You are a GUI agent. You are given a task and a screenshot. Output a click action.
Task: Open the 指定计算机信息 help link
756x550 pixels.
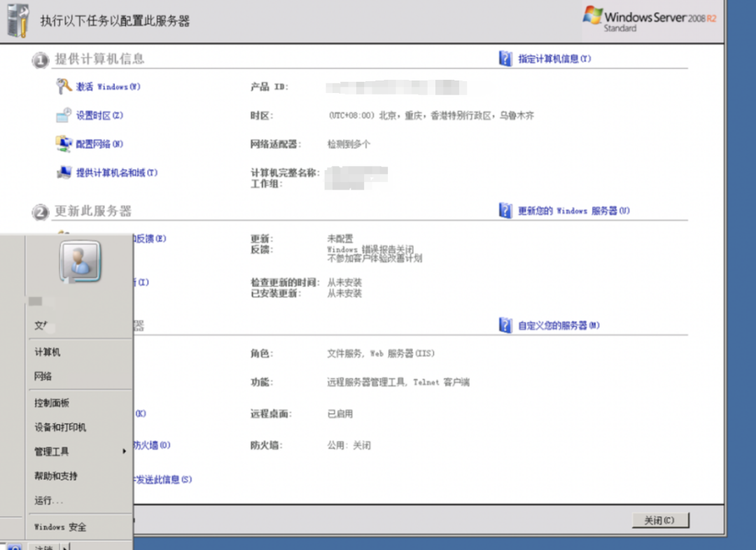[554, 59]
